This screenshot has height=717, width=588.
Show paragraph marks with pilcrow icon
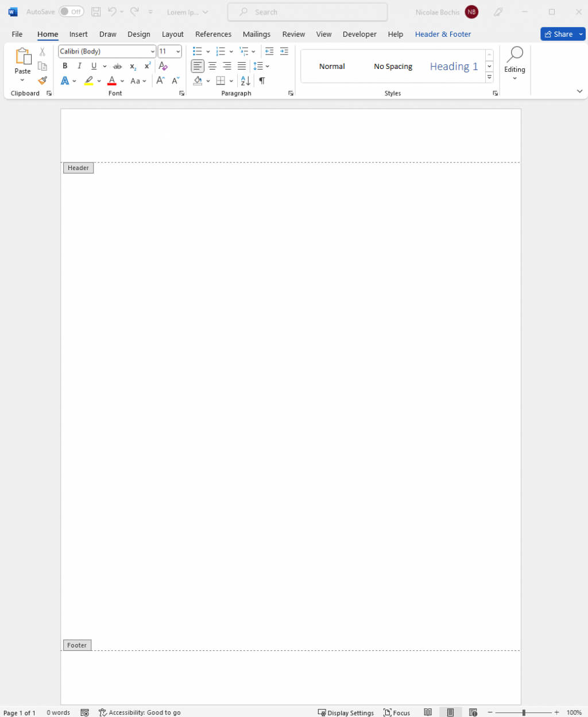[x=262, y=81]
